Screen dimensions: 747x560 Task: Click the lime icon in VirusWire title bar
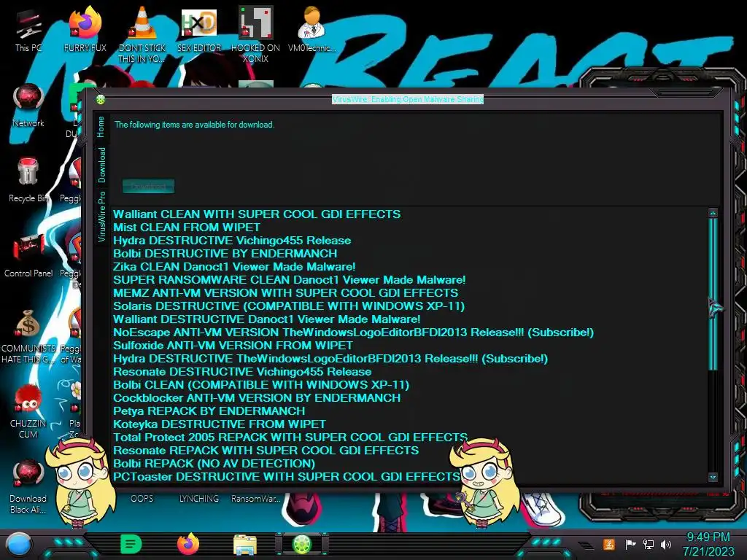tap(101, 99)
